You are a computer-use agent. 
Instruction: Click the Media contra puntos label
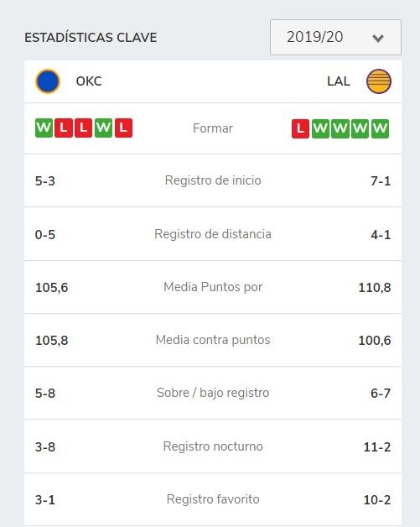click(213, 340)
